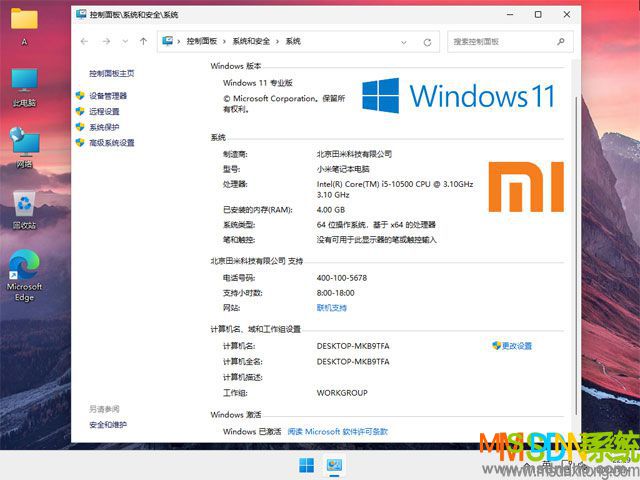Click the computer icon in address bar

tap(167, 41)
